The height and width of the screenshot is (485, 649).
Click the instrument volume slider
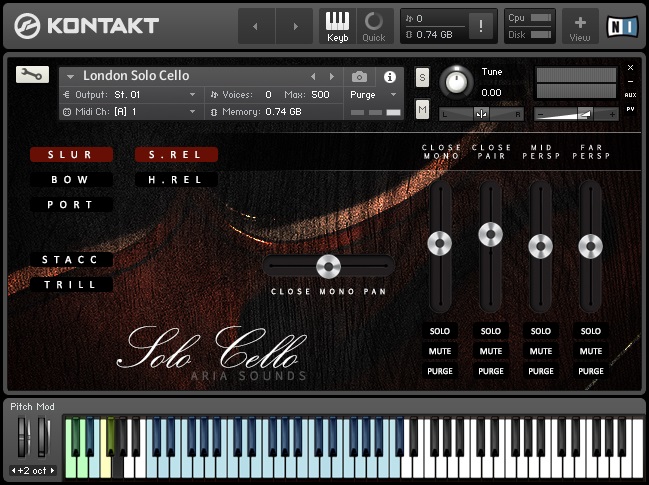576,114
